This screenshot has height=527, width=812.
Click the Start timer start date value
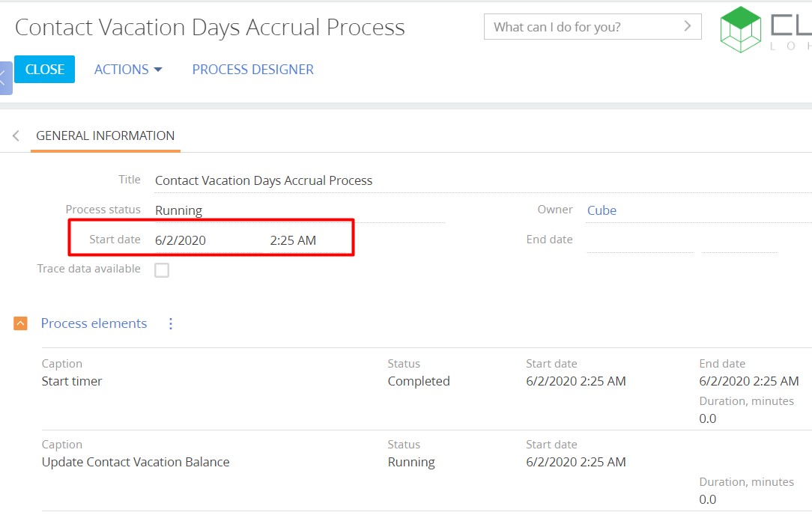tap(576, 382)
